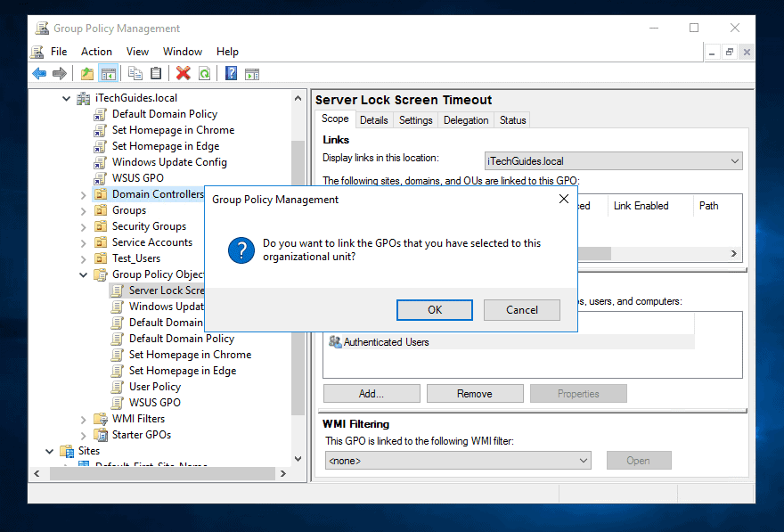Click the New Window From Here icon
This screenshot has width=784, height=532.
click(252, 73)
